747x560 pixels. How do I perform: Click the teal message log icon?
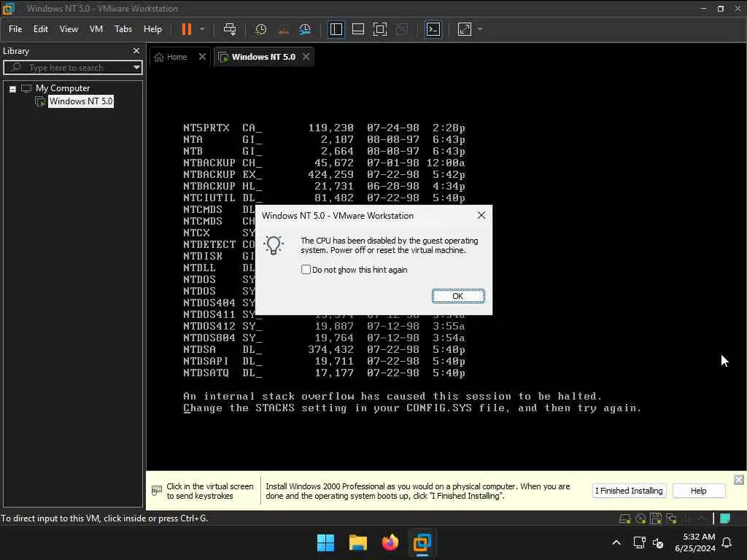725,518
